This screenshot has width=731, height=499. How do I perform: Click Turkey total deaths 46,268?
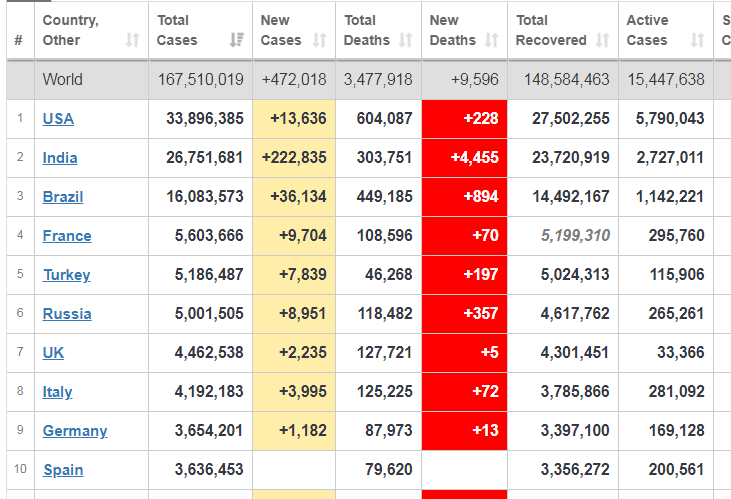389,274
